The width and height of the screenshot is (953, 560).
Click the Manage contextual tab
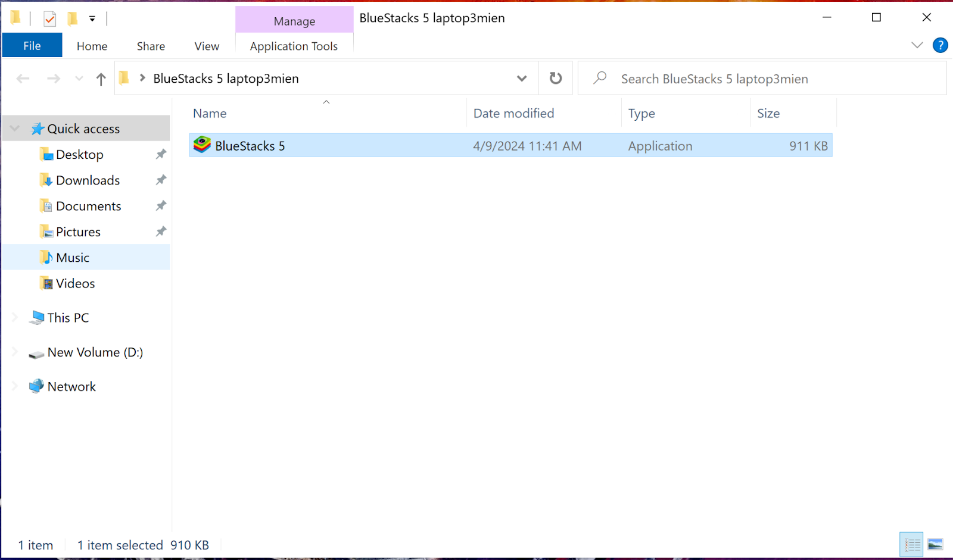[294, 21]
